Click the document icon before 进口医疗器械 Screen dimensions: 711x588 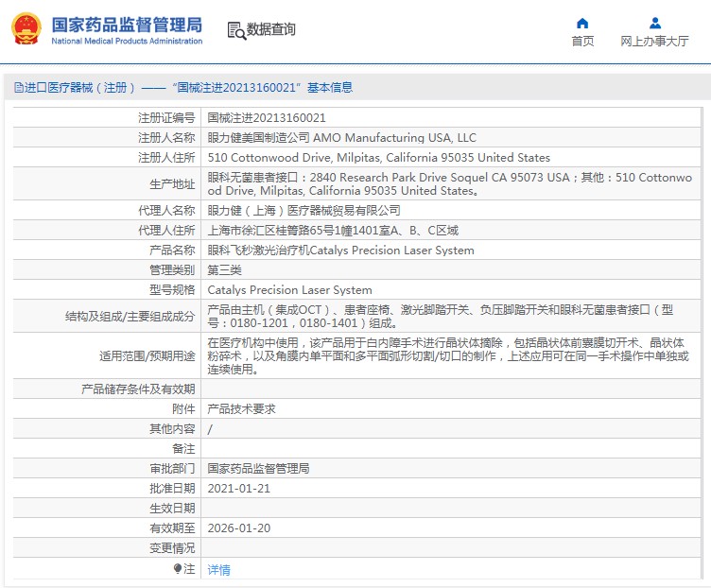pos(19,88)
